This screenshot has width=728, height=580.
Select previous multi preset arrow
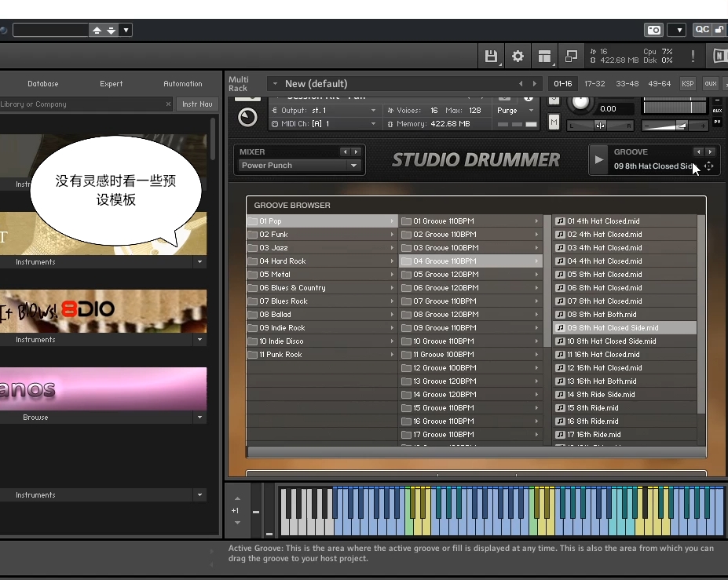coord(521,83)
